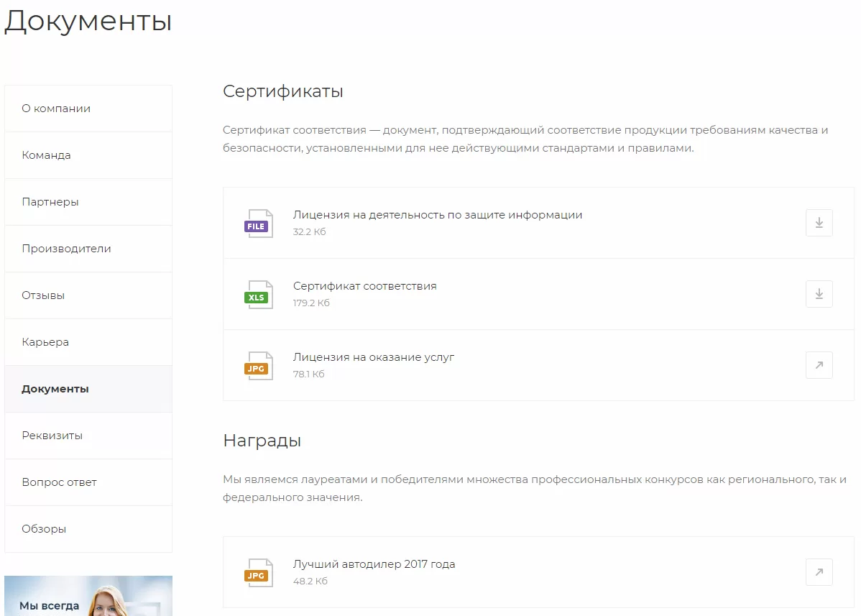Click the Лицензия на деятельность по защите информации title
This screenshot has height=616, width=861.
437,215
